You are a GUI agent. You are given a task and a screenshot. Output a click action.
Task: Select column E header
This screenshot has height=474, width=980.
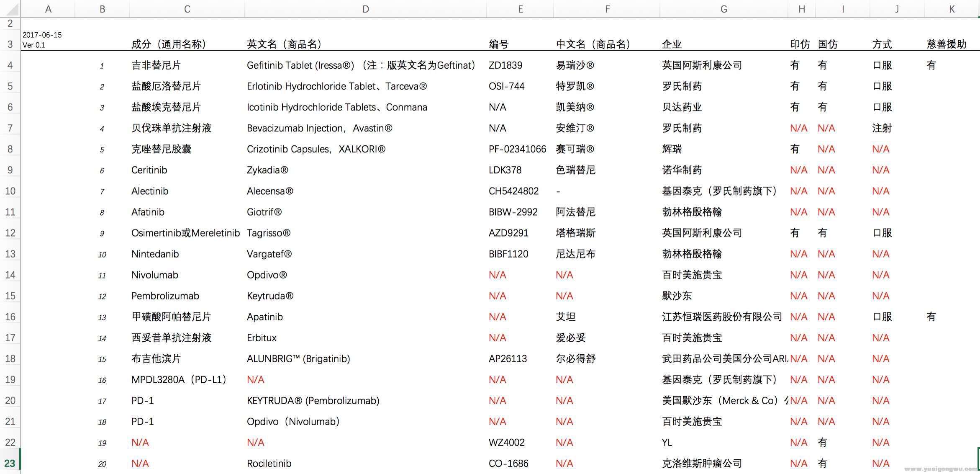coord(520,9)
